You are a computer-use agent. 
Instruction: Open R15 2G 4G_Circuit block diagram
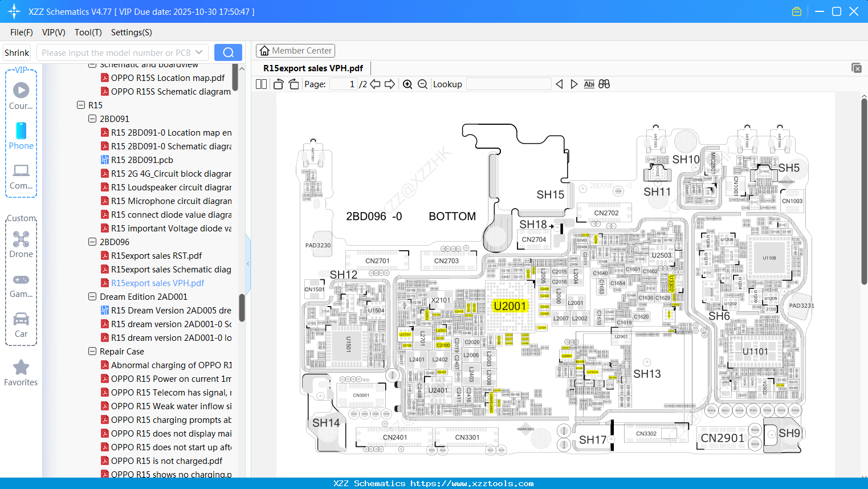[166, 174]
